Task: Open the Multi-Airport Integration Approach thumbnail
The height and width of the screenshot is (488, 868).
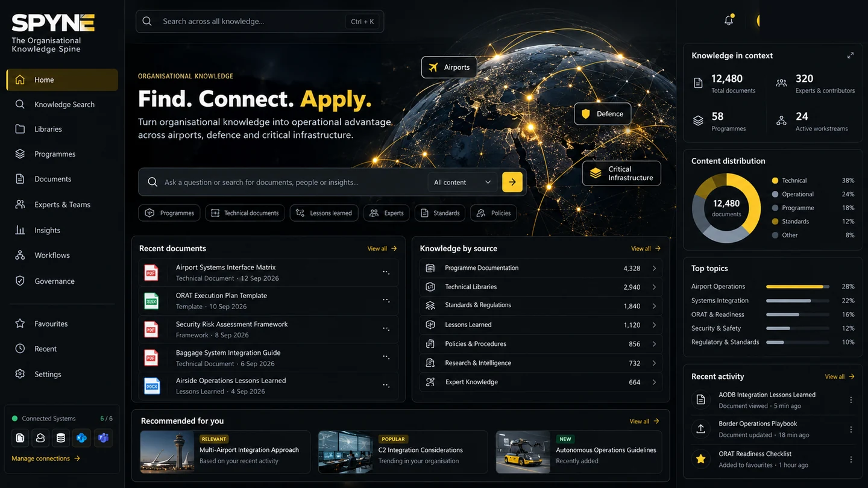Action: coord(168,452)
